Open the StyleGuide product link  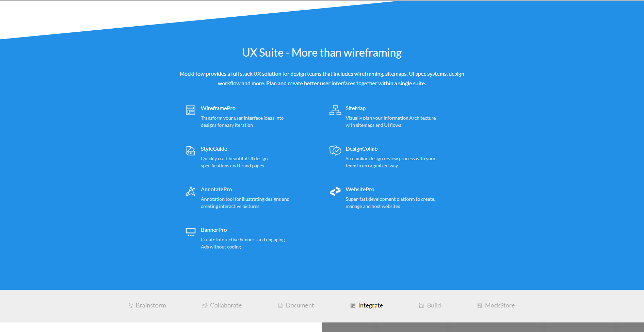214,149
